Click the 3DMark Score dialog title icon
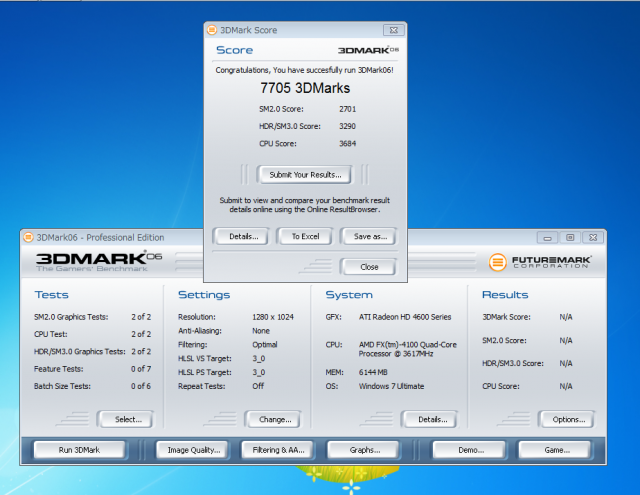640x495 pixels. tap(212, 30)
